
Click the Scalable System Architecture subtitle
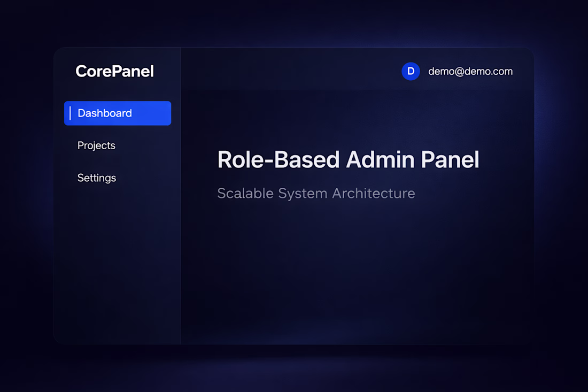[x=316, y=193]
